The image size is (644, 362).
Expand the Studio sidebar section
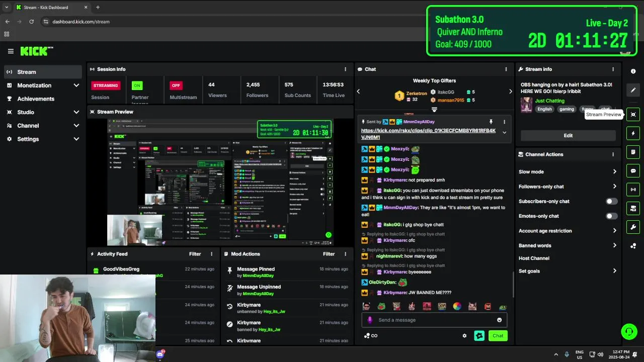click(76, 112)
